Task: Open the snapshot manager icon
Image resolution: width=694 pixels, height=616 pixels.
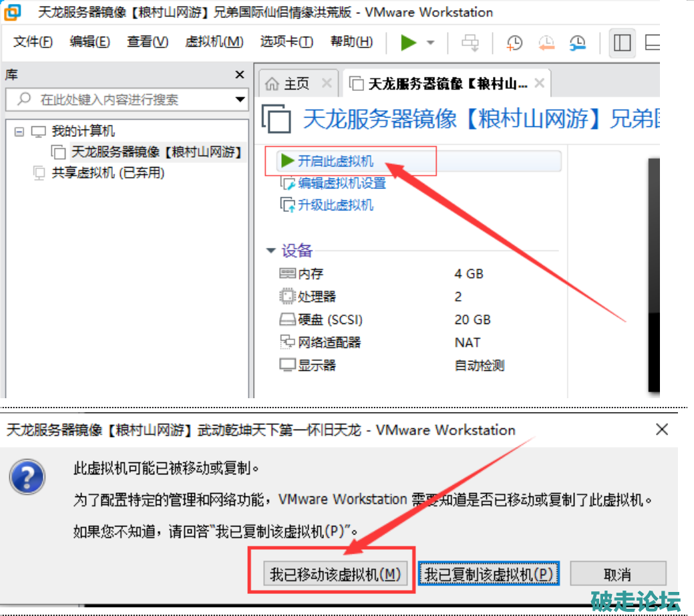Action: (578, 43)
